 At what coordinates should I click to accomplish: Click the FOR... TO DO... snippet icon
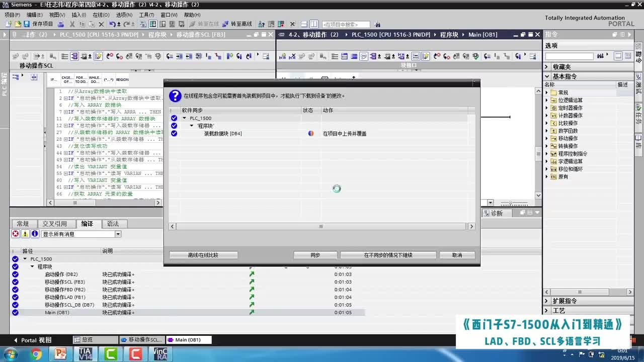coord(81,79)
